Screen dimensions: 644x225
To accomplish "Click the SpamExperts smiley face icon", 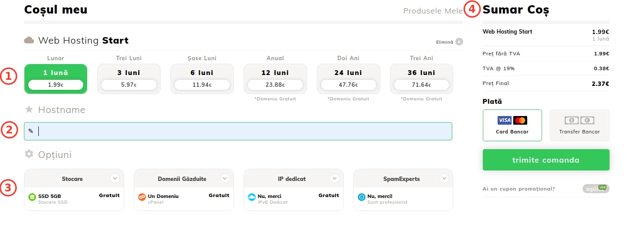I will 361,197.
